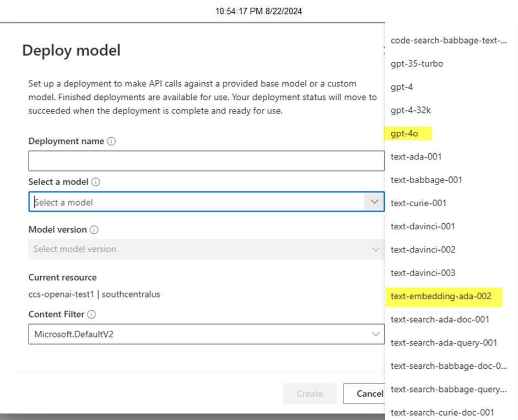Click the Create button
The width and height of the screenshot is (518, 420).
310,394
